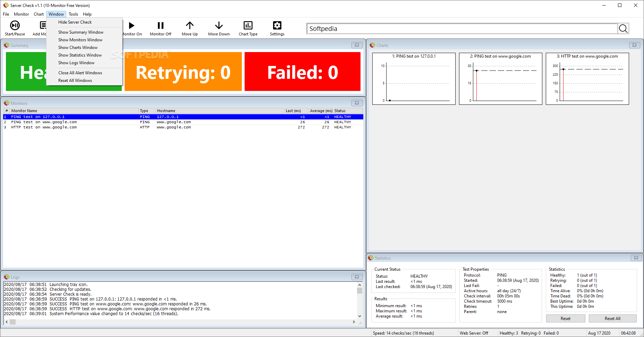Select Show Summary Window
This screenshot has width=644, height=337.
[x=84, y=32]
